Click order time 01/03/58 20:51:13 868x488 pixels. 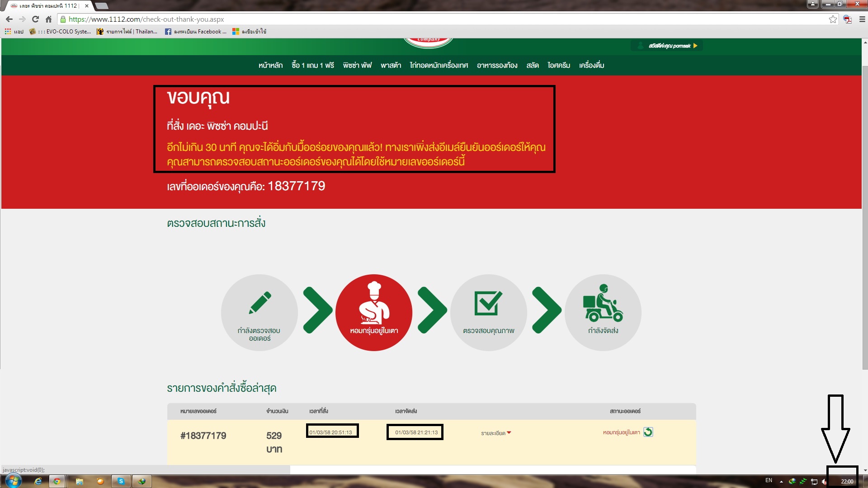coord(330,432)
